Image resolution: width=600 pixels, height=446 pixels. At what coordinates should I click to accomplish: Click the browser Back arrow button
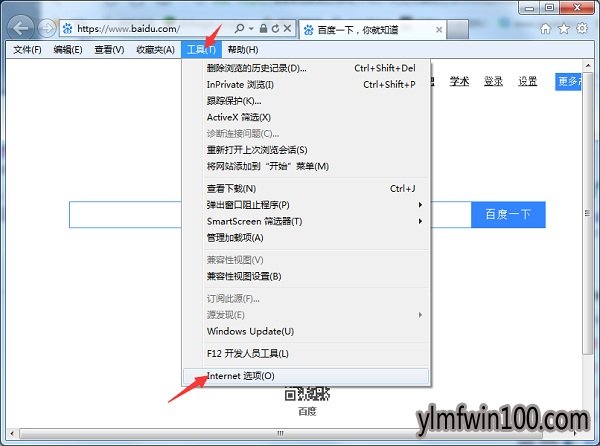pos(21,28)
